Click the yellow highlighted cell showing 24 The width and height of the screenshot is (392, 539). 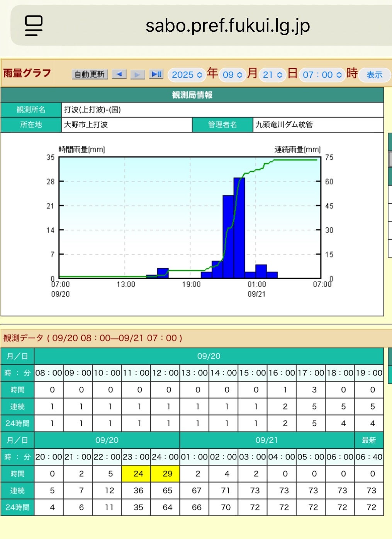point(138,474)
